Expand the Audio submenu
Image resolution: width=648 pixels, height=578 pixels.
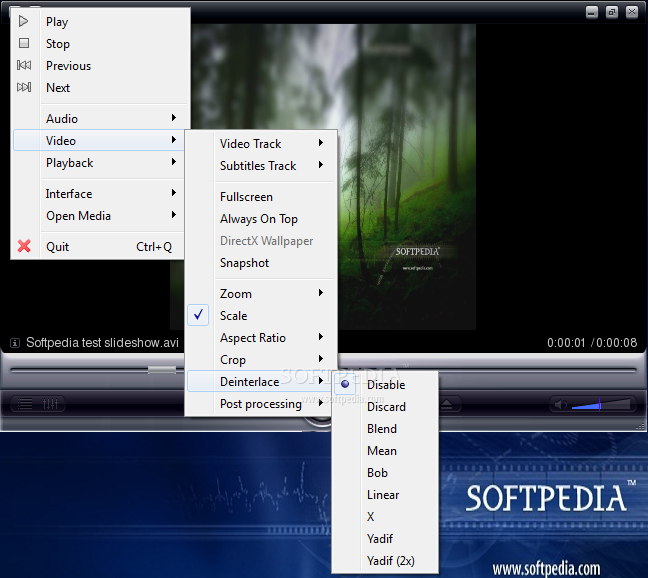pyautogui.click(x=98, y=119)
